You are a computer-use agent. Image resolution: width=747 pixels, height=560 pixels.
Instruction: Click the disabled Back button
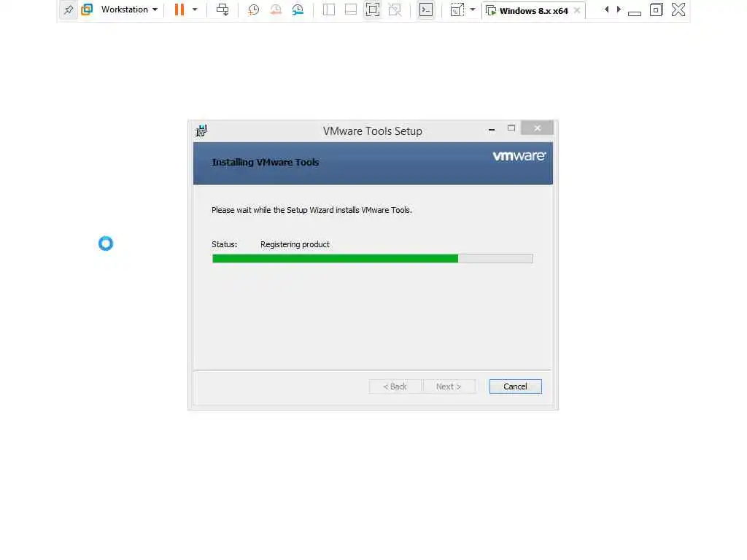pyautogui.click(x=395, y=386)
